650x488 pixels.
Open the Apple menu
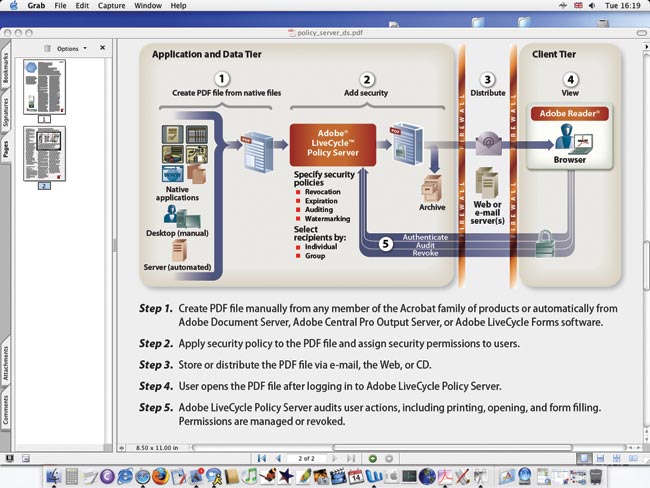point(14,5)
